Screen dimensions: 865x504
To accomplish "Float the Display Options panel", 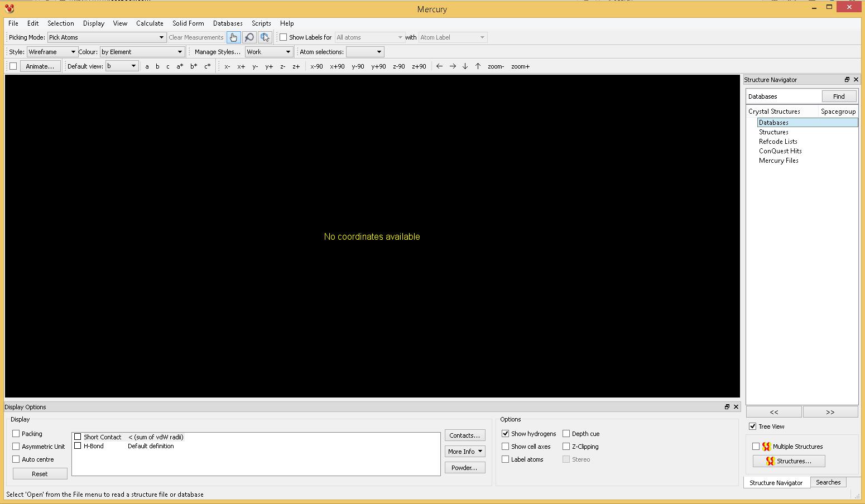I will tap(727, 407).
